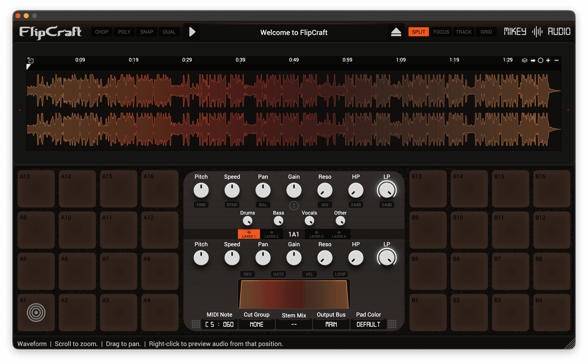Enable the SYNC toggle under Speed
Image resolution: width=588 pixels, height=364 pixels.
[232, 205]
